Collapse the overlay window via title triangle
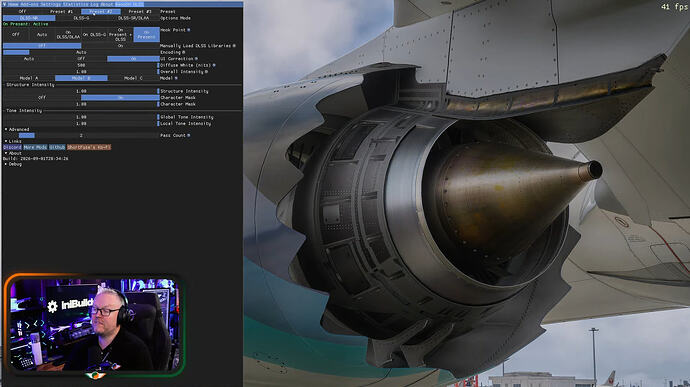This screenshot has width=690, height=387. [x=5, y=4]
